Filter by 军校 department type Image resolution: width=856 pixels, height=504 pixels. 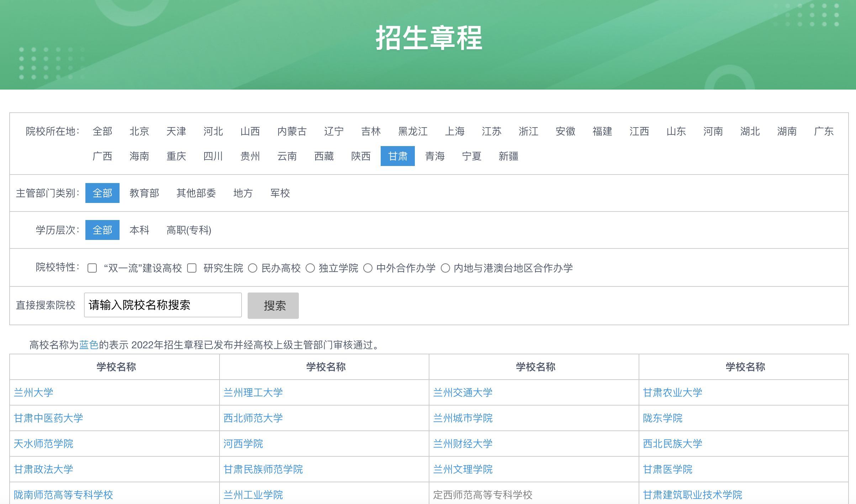(x=280, y=193)
